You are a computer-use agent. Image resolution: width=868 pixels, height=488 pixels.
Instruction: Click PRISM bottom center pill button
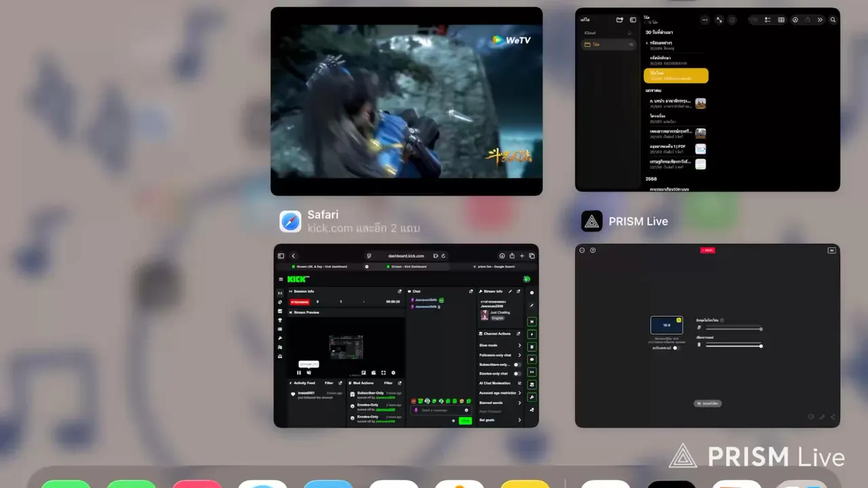[x=708, y=403]
